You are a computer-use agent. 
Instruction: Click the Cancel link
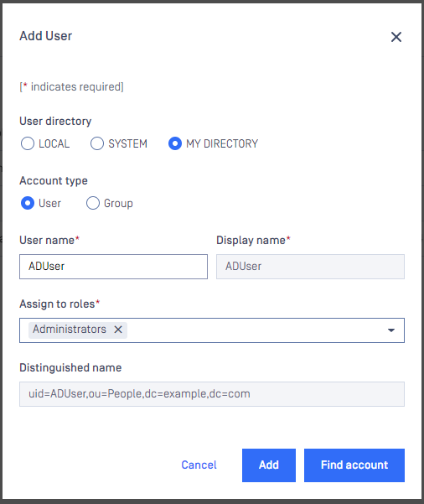click(x=199, y=465)
